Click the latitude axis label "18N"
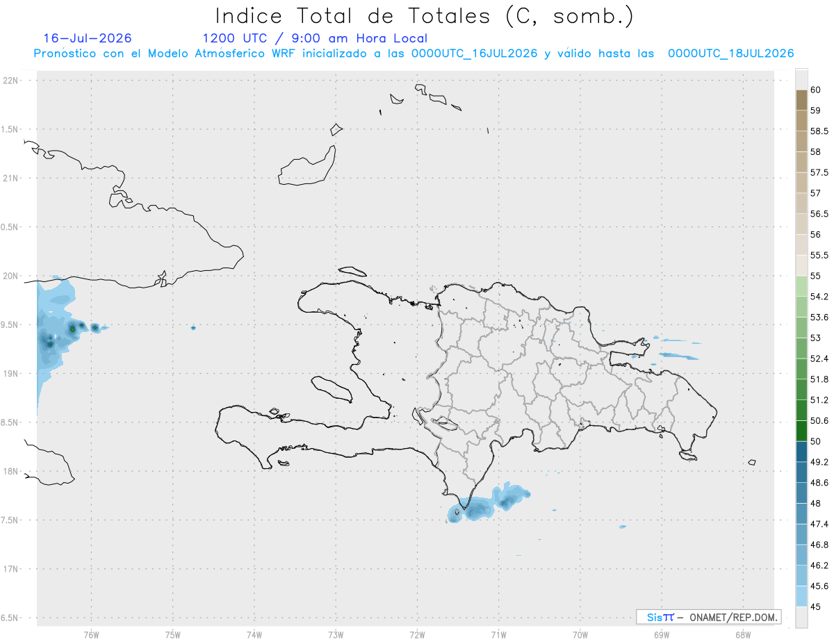 click(11, 471)
